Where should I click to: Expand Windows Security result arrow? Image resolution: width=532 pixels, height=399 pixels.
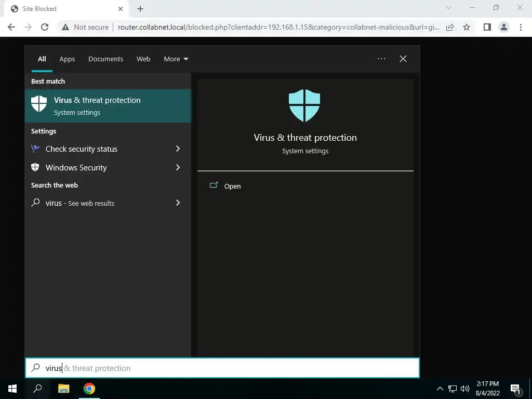[178, 167]
